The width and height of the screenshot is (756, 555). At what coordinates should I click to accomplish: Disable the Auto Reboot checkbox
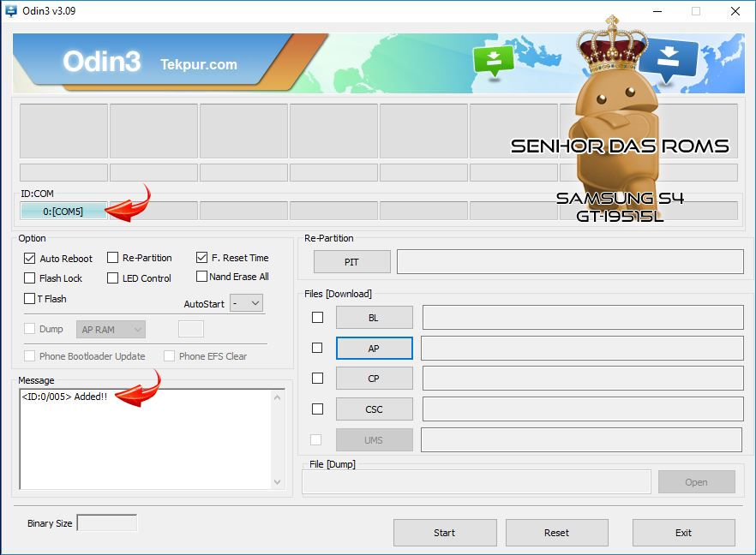click(x=30, y=258)
